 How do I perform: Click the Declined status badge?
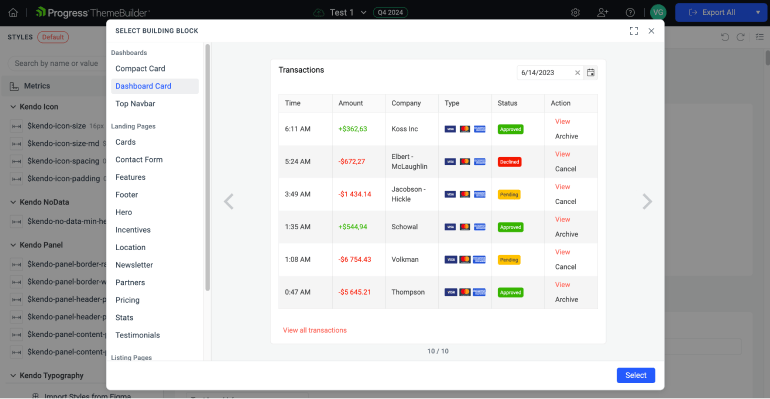point(509,162)
